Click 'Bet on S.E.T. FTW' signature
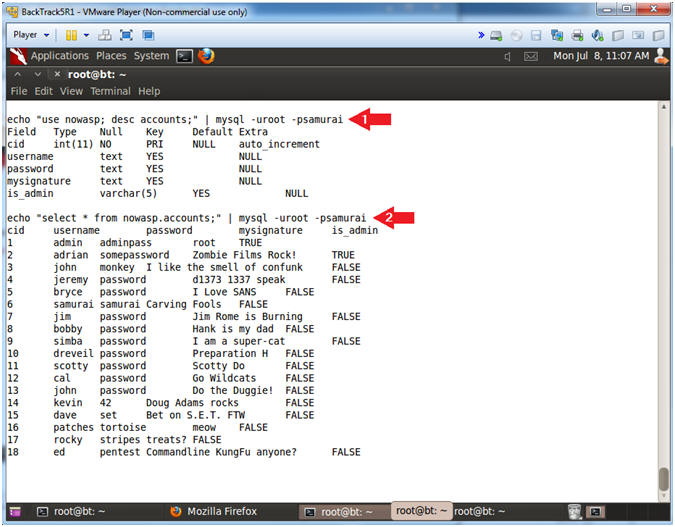 pyautogui.click(x=195, y=415)
